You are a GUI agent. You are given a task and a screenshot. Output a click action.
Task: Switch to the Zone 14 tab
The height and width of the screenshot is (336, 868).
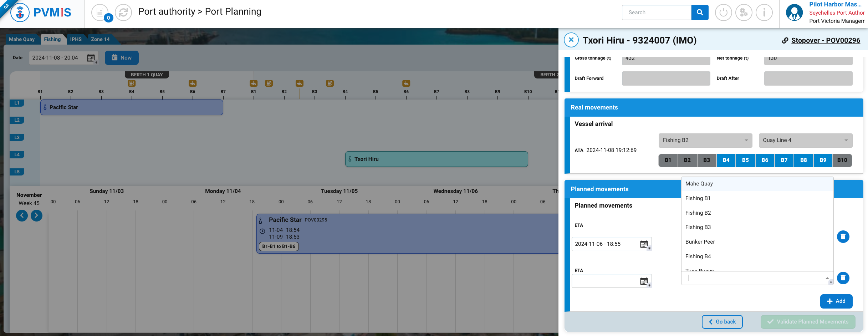[100, 39]
